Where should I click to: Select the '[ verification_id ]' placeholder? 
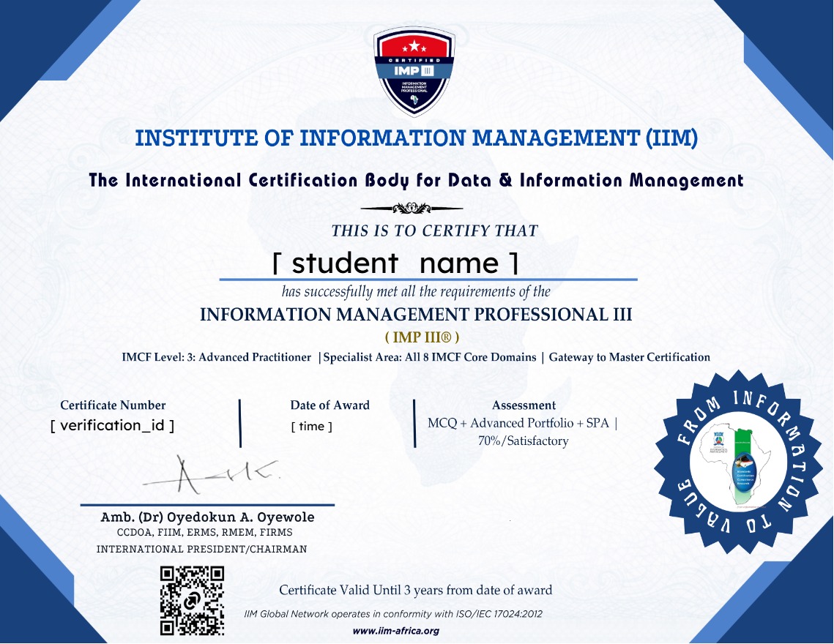[x=112, y=425]
